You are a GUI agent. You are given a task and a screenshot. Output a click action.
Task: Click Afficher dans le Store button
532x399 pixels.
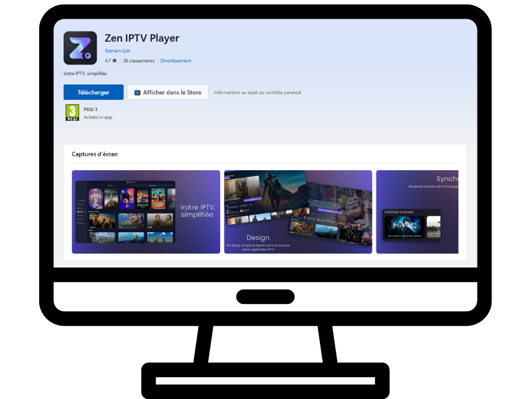(x=168, y=92)
